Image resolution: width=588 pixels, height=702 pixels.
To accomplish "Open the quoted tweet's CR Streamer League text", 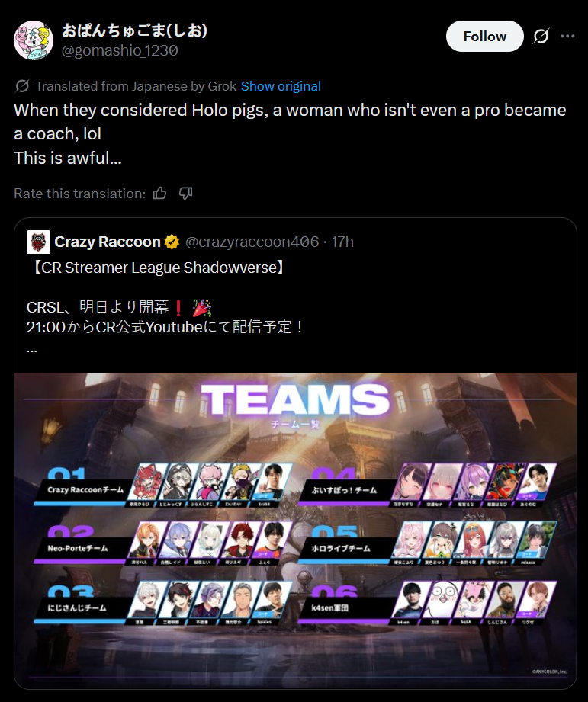I will (157, 268).
